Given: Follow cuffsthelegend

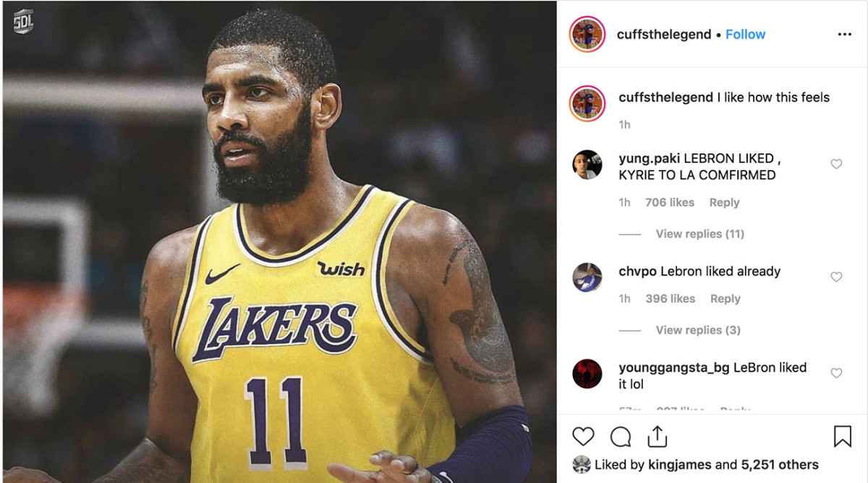Looking at the screenshot, I should (x=745, y=35).
